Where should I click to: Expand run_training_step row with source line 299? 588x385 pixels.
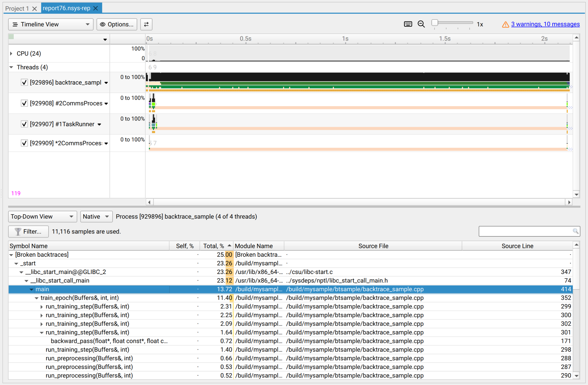pos(42,307)
